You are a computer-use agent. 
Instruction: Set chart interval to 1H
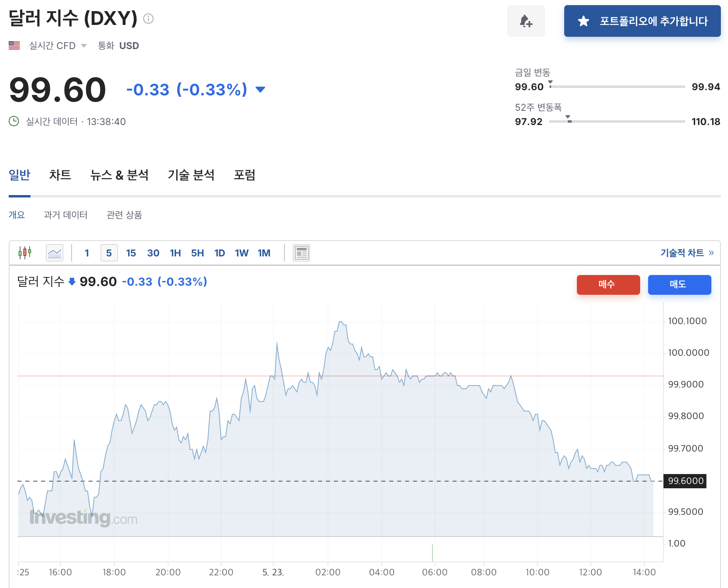coord(175,253)
